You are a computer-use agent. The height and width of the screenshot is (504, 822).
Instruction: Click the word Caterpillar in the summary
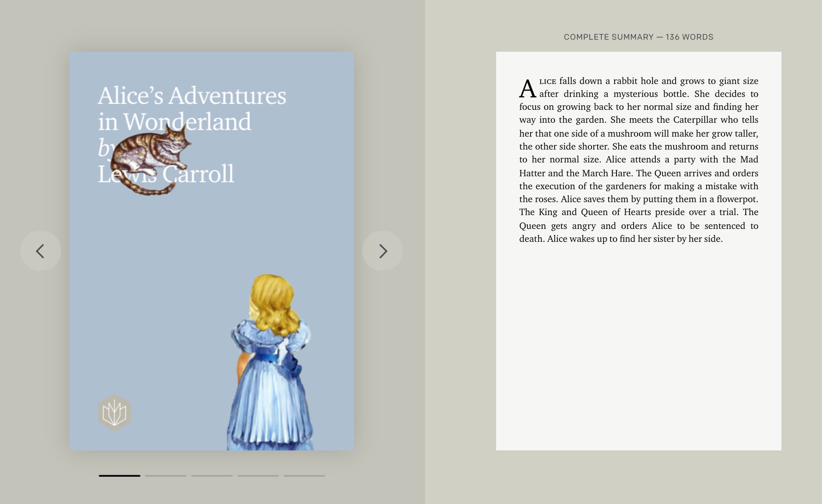click(x=695, y=120)
